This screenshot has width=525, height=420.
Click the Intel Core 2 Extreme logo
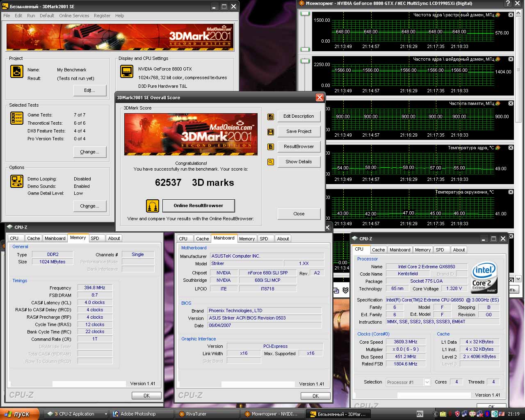(484, 277)
